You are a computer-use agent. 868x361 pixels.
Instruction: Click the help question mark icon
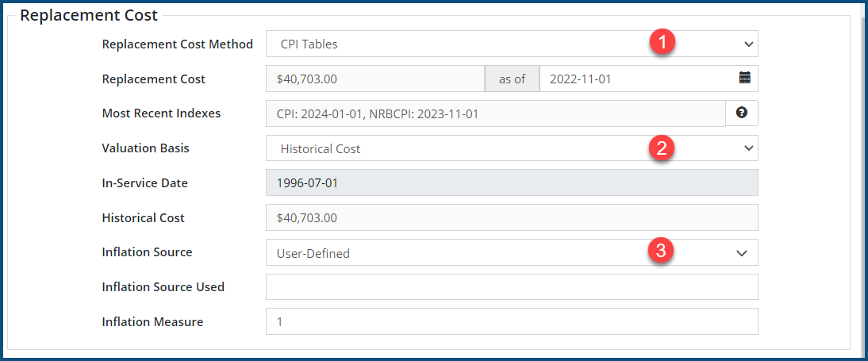click(x=742, y=113)
